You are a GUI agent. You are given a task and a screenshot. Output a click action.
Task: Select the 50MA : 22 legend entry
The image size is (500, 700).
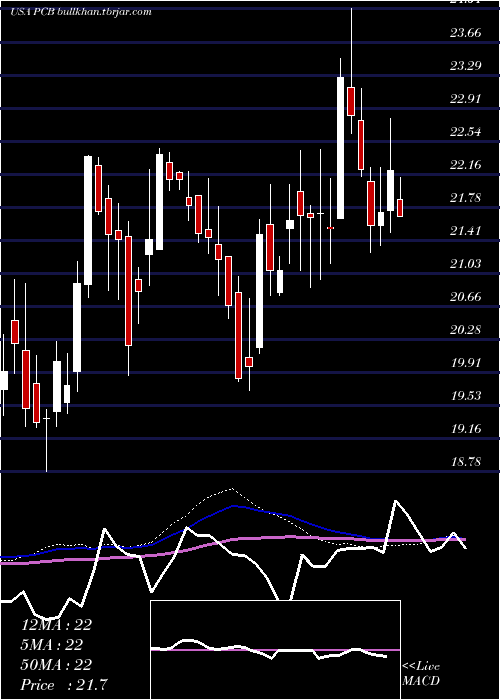pyautogui.click(x=56, y=665)
